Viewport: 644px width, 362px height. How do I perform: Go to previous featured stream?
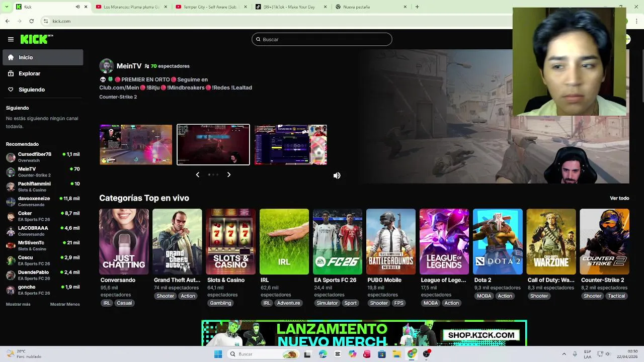tap(198, 174)
